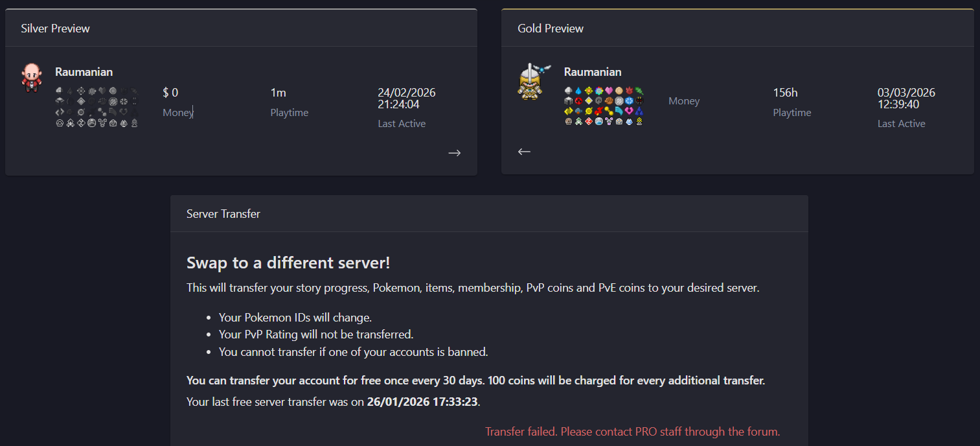Click the Server Transfer section header
The height and width of the screenshot is (446, 980).
pyautogui.click(x=223, y=214)
